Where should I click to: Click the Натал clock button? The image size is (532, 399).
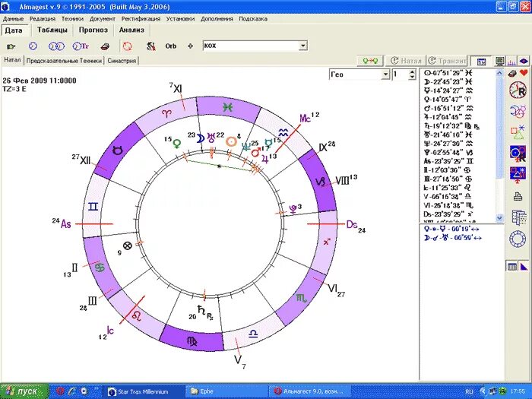point(405,61)
